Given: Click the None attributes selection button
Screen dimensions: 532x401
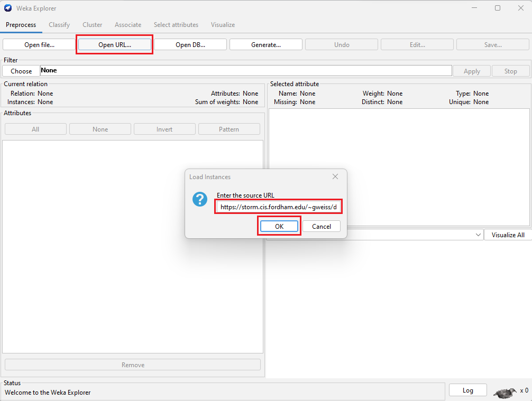Looking at the screenshot, I should (x=100, y=129).
